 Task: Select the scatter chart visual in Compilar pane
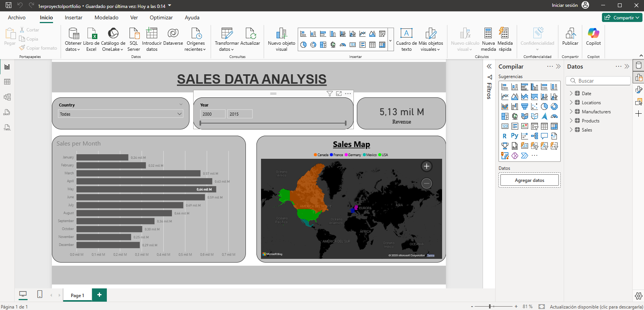[x=535, y=106]
